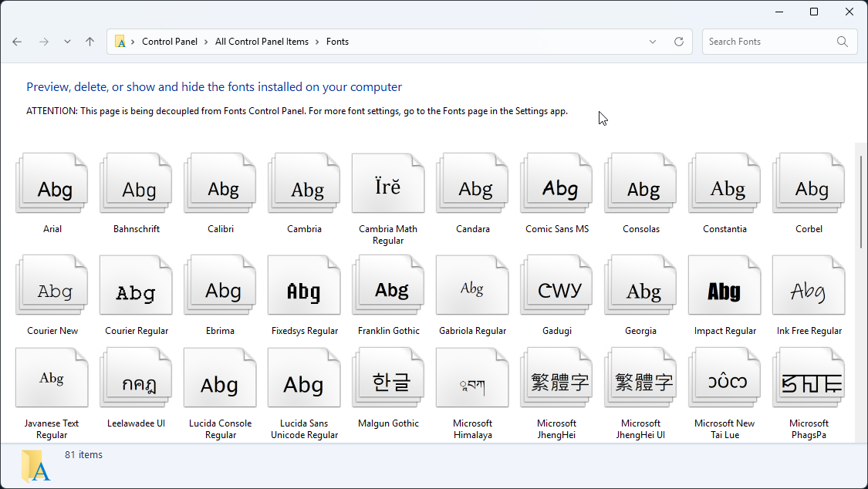Select the Georgia font icon
Screen dimensions: 868x489
641,285
